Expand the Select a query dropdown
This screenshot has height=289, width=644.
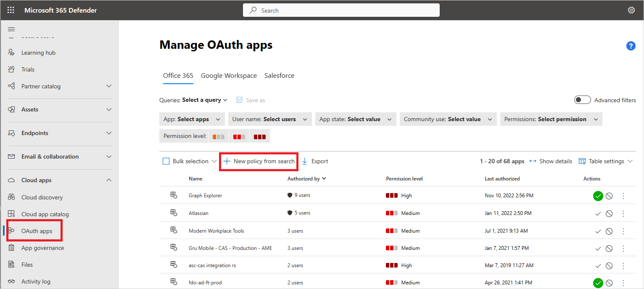point(204,100)
